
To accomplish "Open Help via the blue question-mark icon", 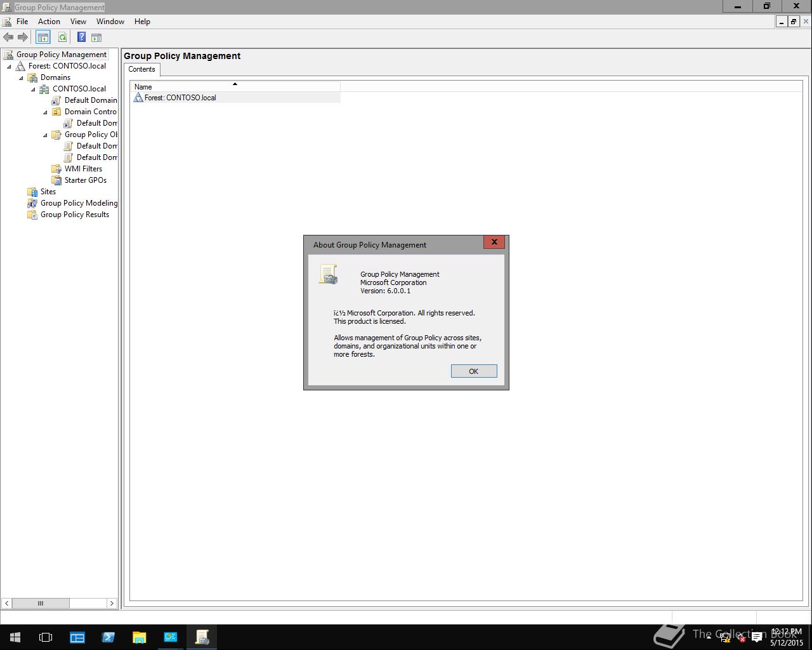I will coord(81,37).
